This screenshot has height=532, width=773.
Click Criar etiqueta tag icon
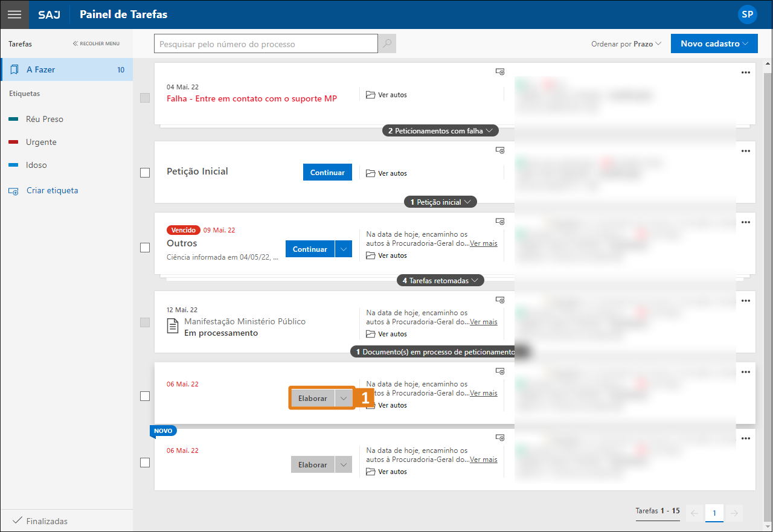coord(13,191)
